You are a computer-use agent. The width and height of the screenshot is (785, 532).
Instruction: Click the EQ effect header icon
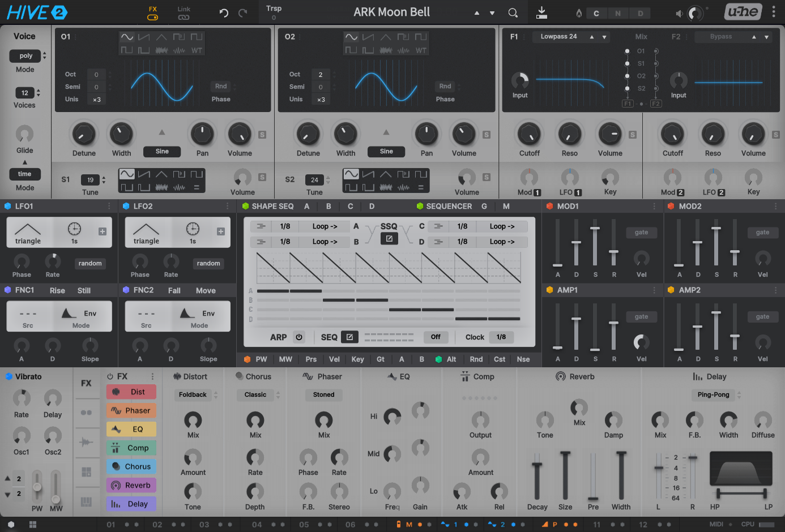392,376
